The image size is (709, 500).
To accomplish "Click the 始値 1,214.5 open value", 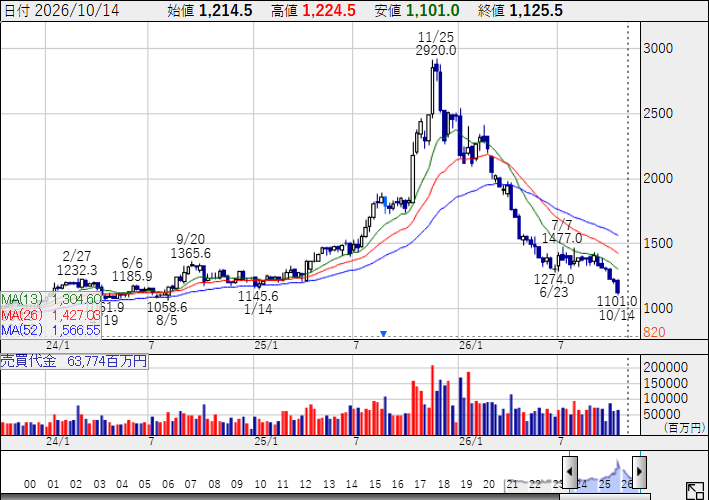I will pos(209,10).
